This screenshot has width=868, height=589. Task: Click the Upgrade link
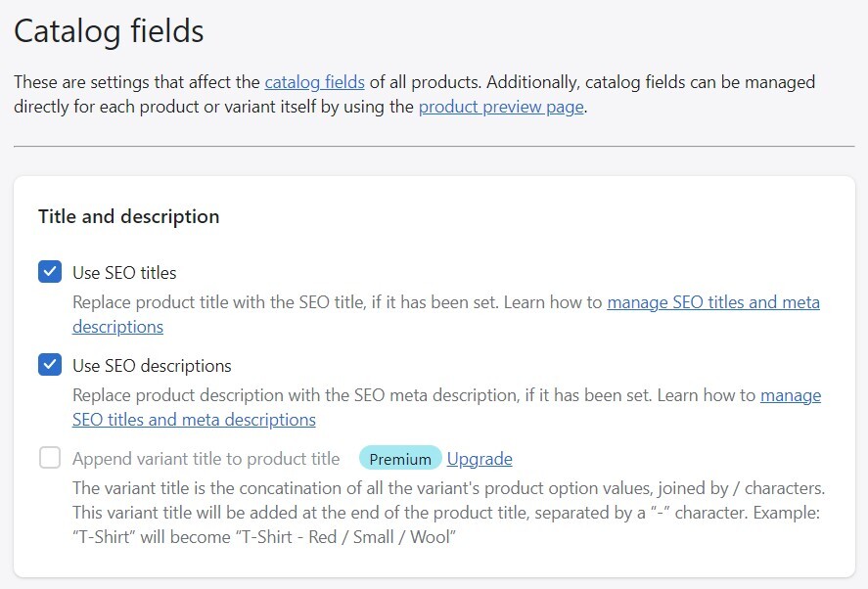tap(480, 459)
